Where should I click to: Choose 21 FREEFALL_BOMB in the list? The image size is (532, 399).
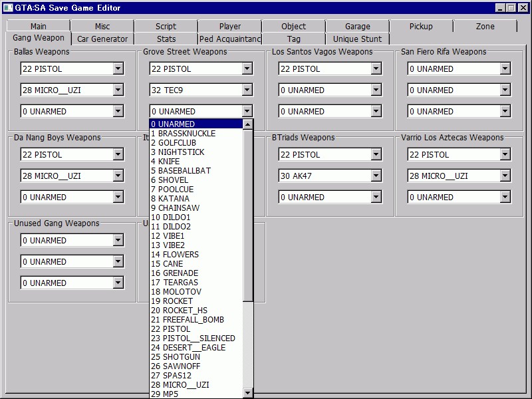click(x=196, y=320)
